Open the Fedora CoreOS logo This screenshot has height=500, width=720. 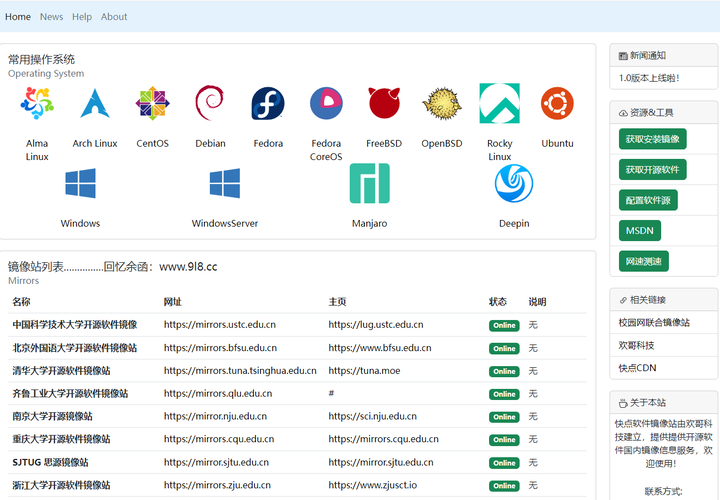326,103
